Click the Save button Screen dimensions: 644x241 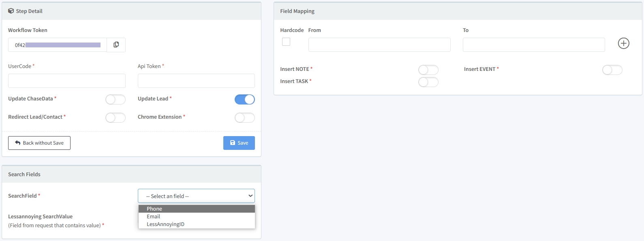[239, 143]
